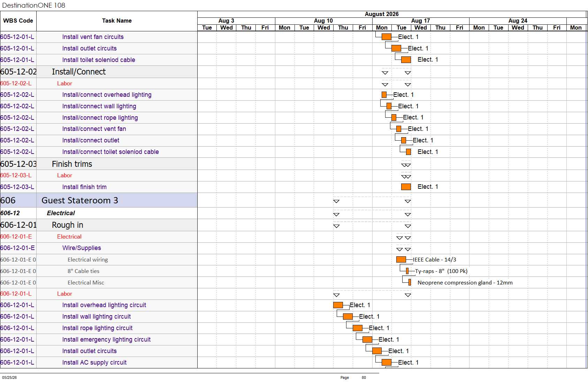Select Install rope lighting circuit task name

click(97, 328)
